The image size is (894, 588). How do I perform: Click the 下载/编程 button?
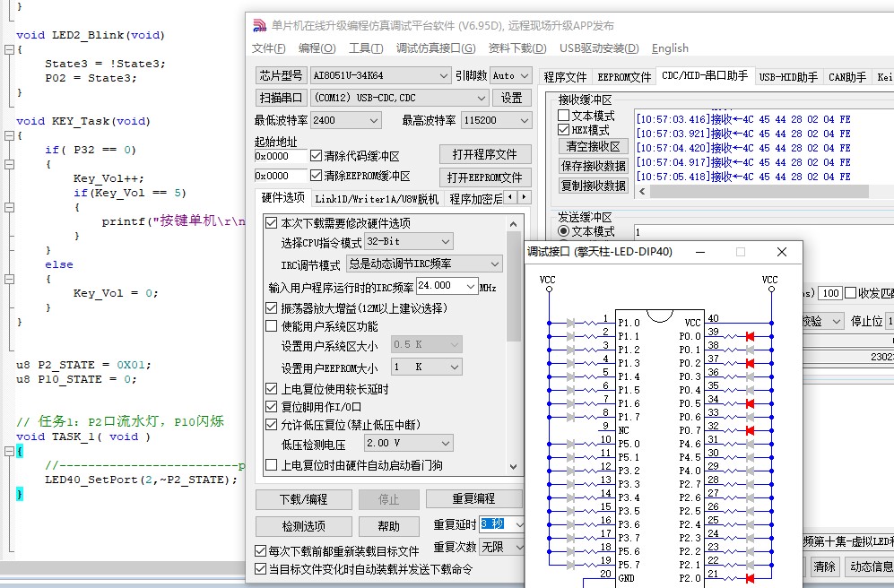click(303, 499)
